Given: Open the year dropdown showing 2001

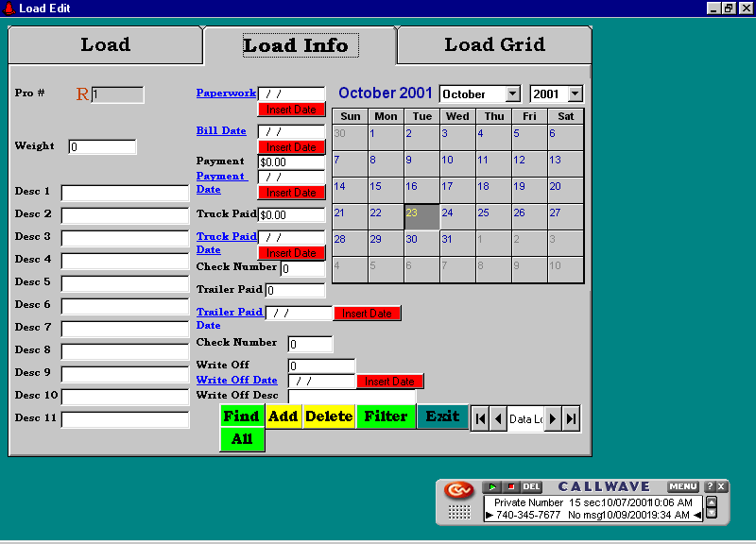Looking at the screenshot, I should [x=575, y=94].
